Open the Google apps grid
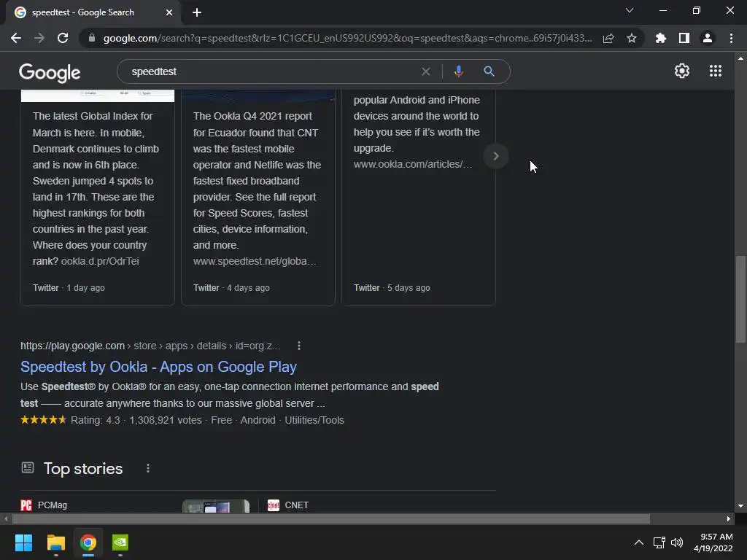This screenshot has height=560, width=747. 716,71
